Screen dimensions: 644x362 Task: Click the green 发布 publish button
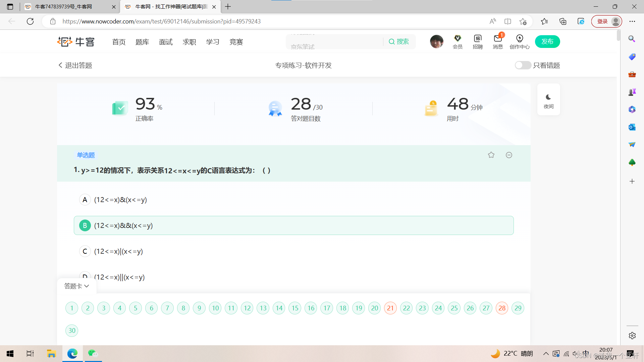[547, 42]
